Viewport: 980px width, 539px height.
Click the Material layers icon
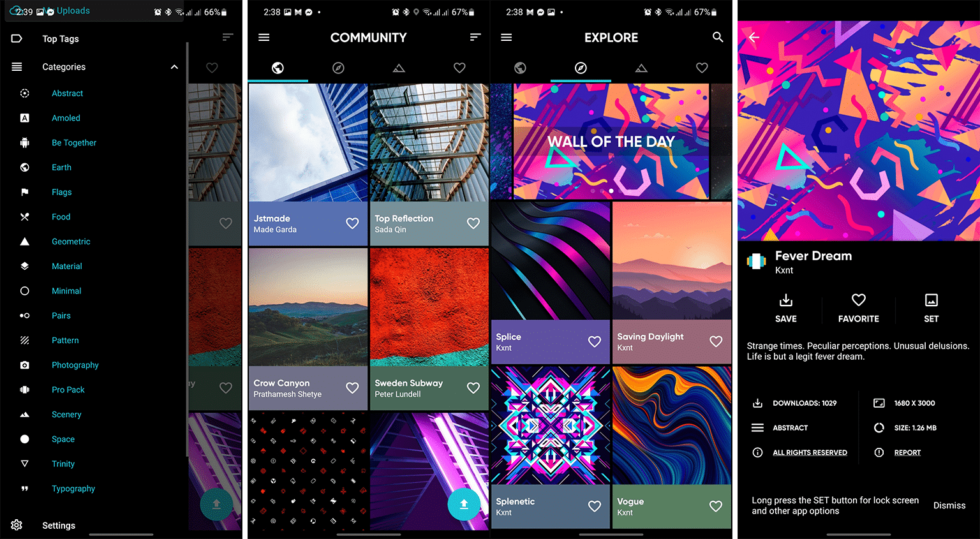click(x=24, y=266)
